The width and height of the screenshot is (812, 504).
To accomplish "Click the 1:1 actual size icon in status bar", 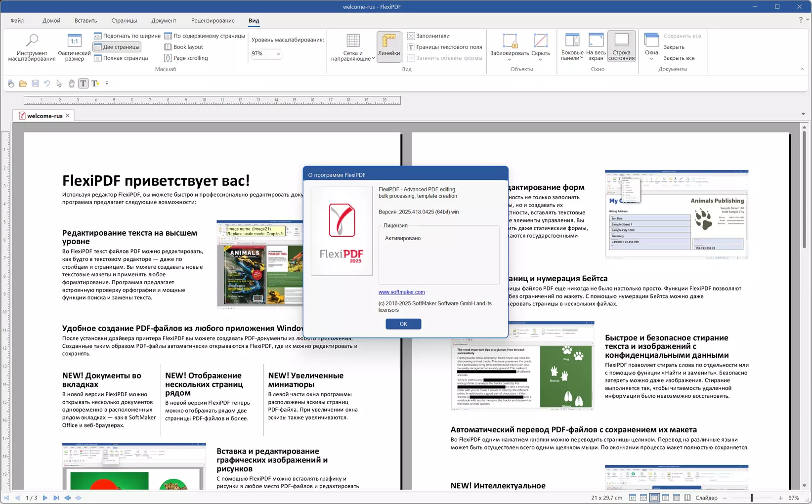I will pyautogui.click(x=633, y=498).
